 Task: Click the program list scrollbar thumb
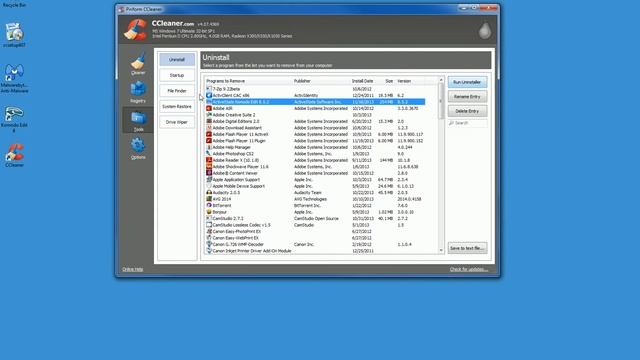(x=441, y=101)
